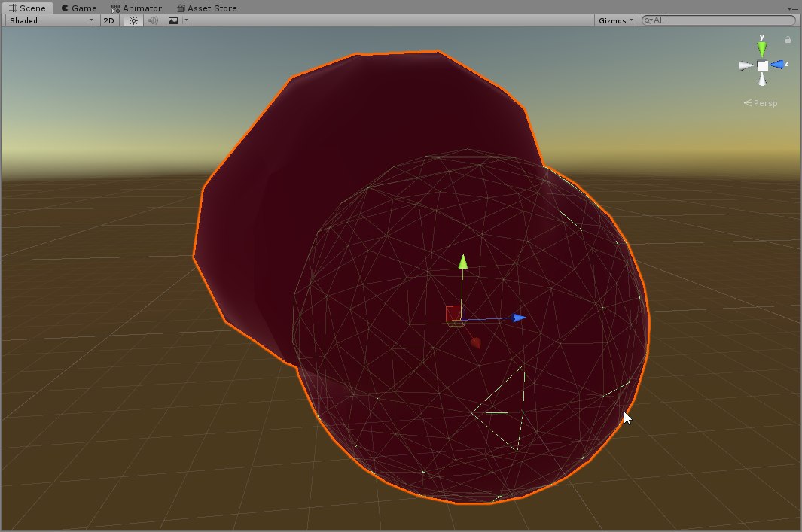Toggle scene audio with the speaker icon
Image resolution: width=802 pixels, height=532 pixels.
pyautogui.click(x=153, y=20)
